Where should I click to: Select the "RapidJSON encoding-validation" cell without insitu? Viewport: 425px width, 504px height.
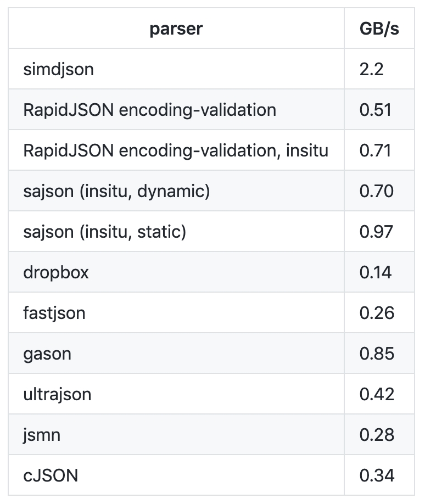(149, 110)
